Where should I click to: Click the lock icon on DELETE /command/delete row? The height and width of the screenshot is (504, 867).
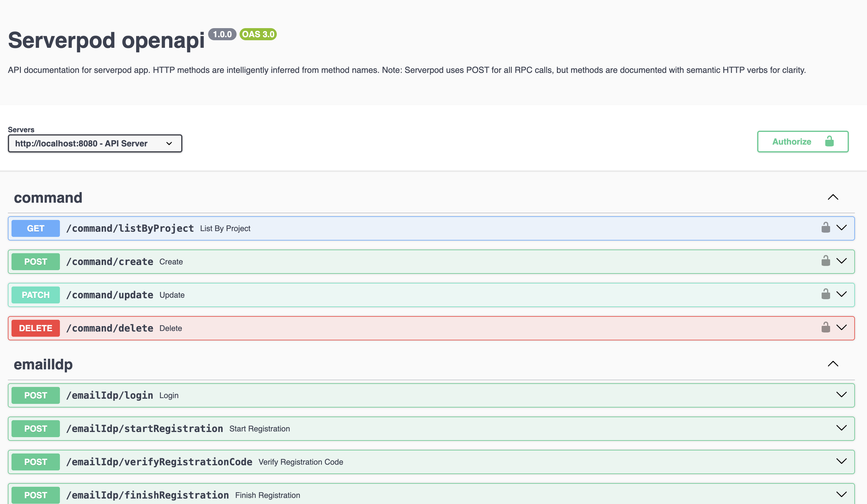[x=825, y=328]
